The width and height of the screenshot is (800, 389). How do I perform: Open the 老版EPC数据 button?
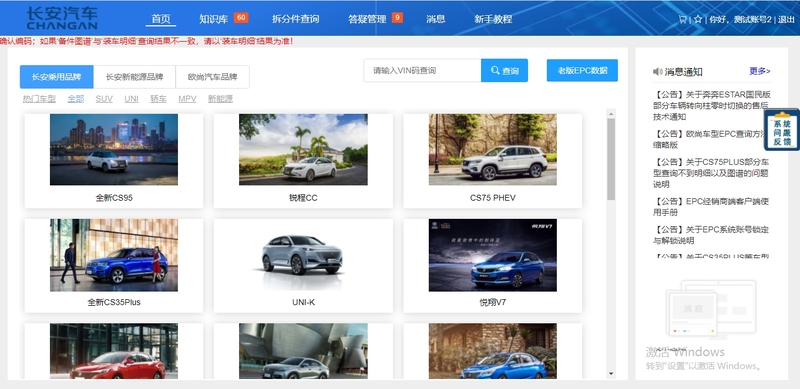coord(582,70)
